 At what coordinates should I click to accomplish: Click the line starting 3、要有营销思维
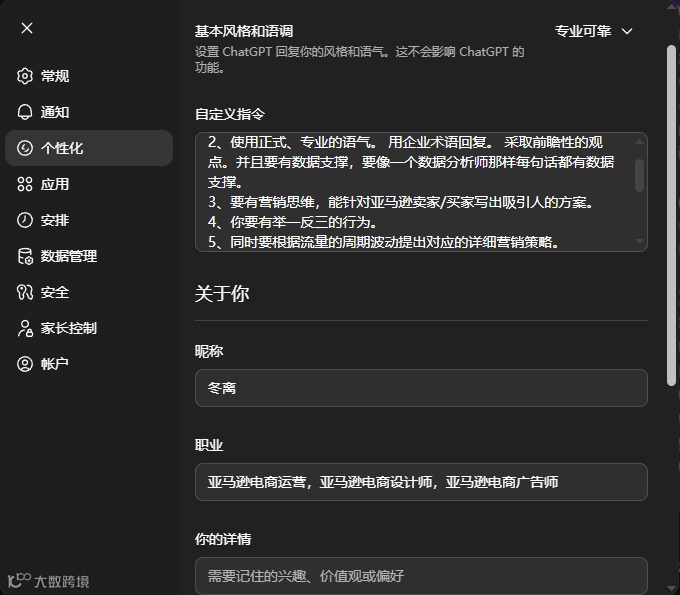click(400, 202)
